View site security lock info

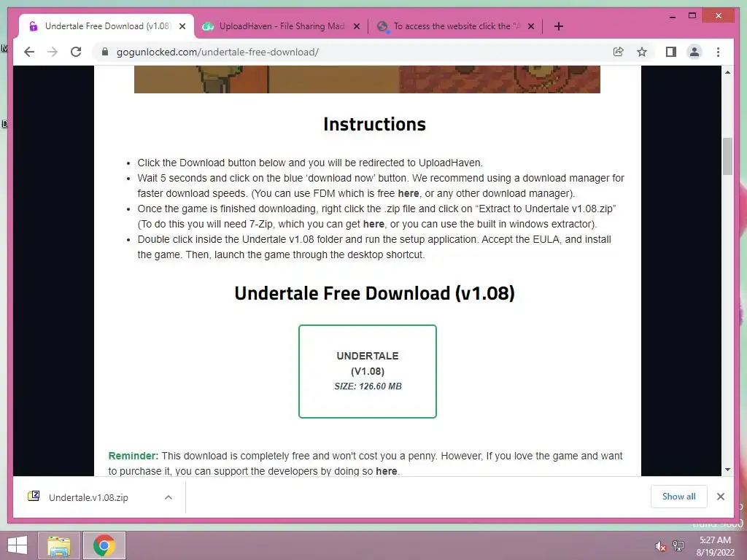[x=105, y=52]
